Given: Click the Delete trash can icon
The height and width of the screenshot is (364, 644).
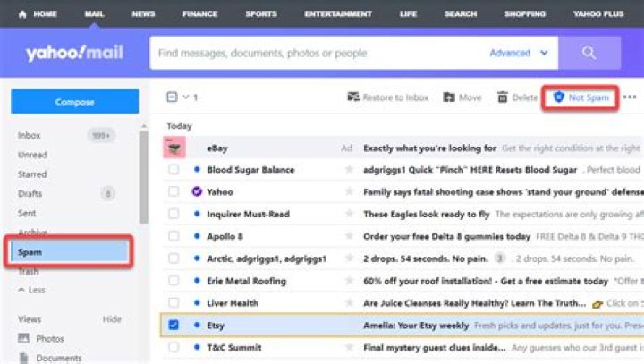Looking at the screenshot, I should coord(503,97).
